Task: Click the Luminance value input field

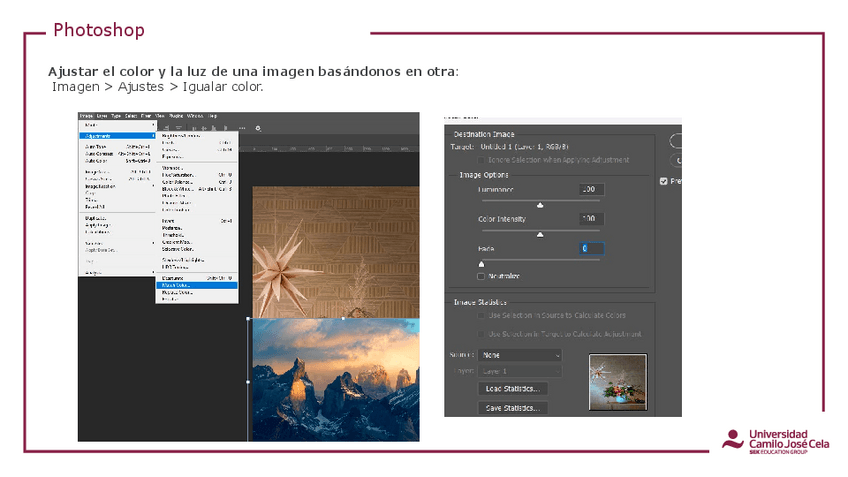Action: (591, 189)
